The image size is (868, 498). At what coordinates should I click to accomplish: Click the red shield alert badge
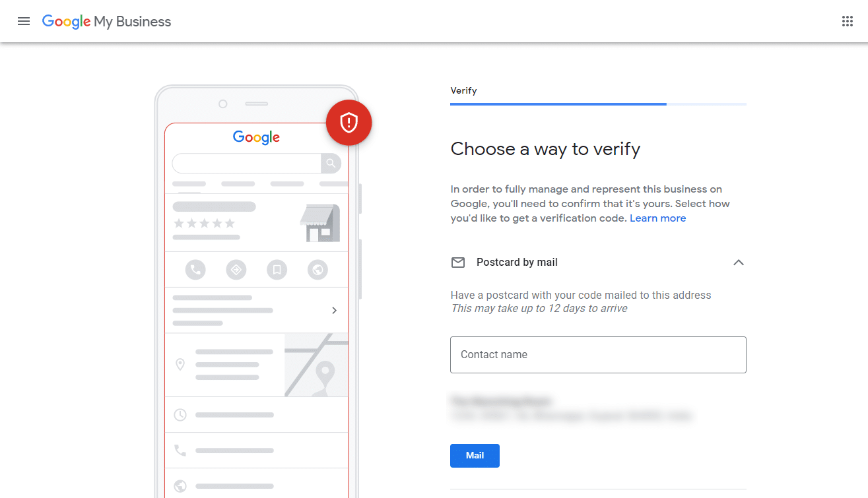(x=349, y=123)
